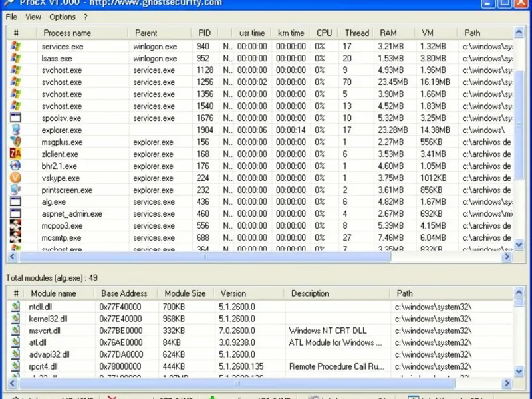Click the aspnet_admin.exe icon
Screen dimensions: 532x399
[x=15, y=213]
